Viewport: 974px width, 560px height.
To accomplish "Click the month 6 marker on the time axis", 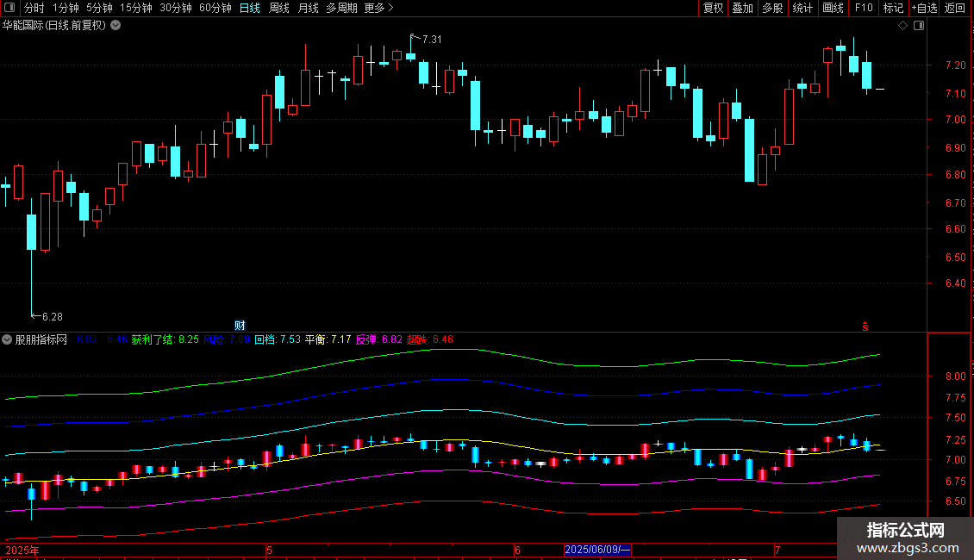I will (x=517, y=550).
